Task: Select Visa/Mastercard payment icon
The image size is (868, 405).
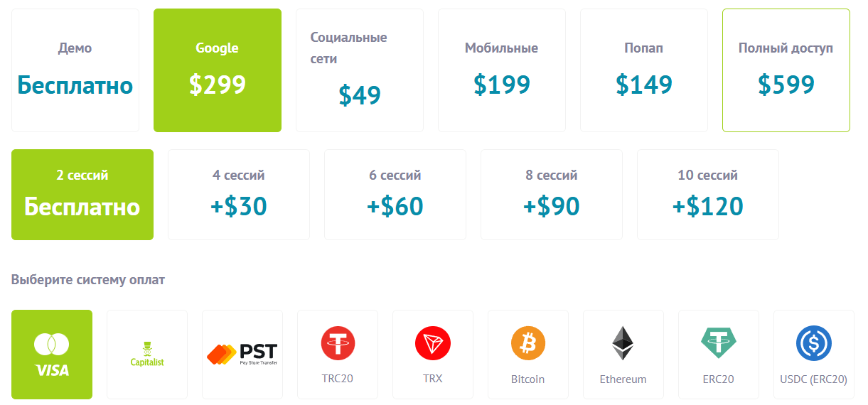Action: pos(52,355)
